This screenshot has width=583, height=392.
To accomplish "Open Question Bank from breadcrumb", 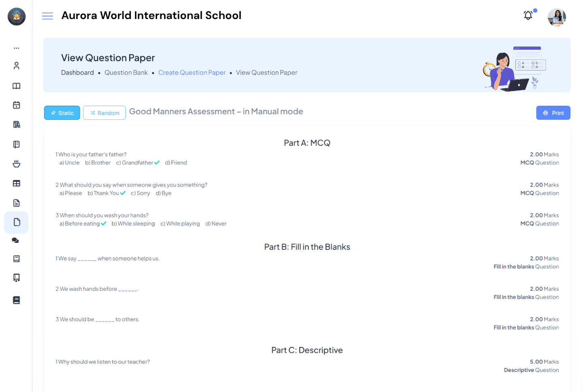I will click(126, 72).
